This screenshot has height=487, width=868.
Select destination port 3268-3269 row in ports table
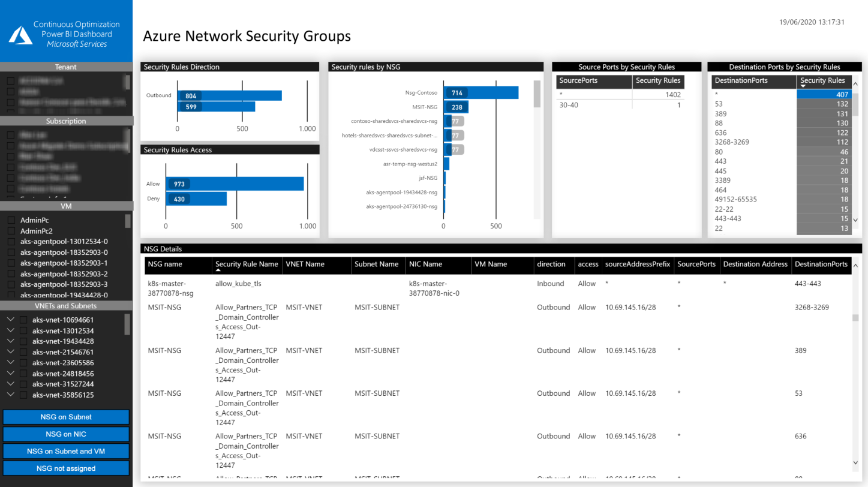click(782, 142)
